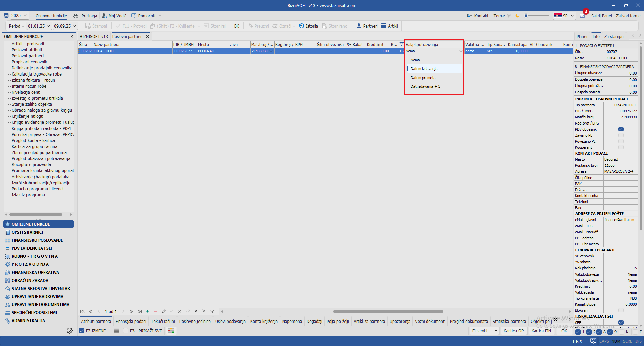Open Izlazna faktura - racun in favorites tree
Screen dimensions: 644x346
pyautogui.click(x=33, y=80)
